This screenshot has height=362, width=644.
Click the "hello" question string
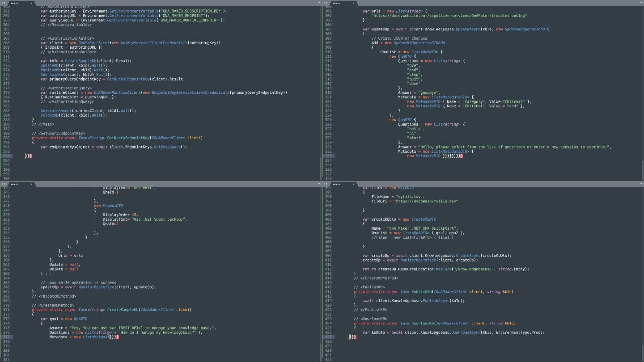(416, 129)
